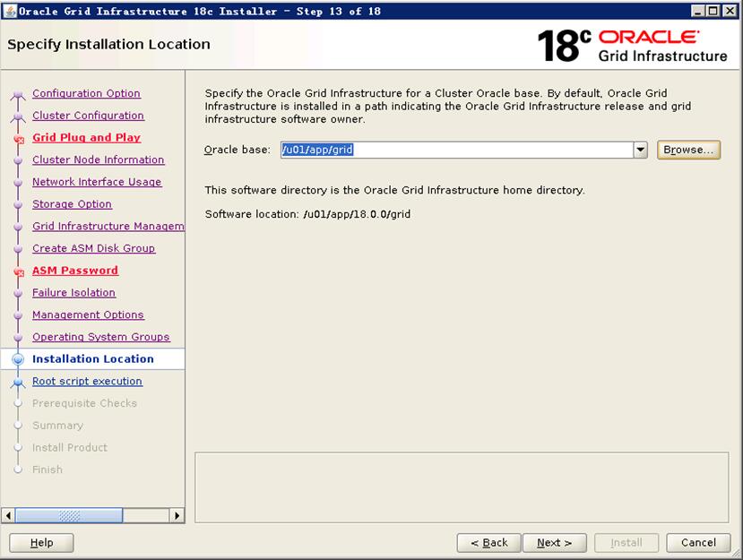
Task: Click the Cluster Node Information step marker
Action: point(18,160)
